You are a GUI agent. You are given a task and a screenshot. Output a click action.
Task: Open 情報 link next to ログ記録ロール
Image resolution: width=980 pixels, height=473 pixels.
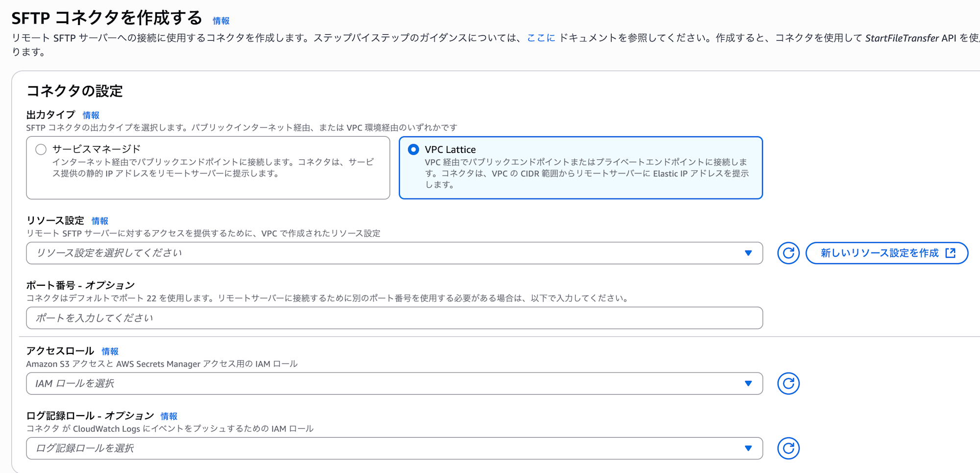point(169,416)
